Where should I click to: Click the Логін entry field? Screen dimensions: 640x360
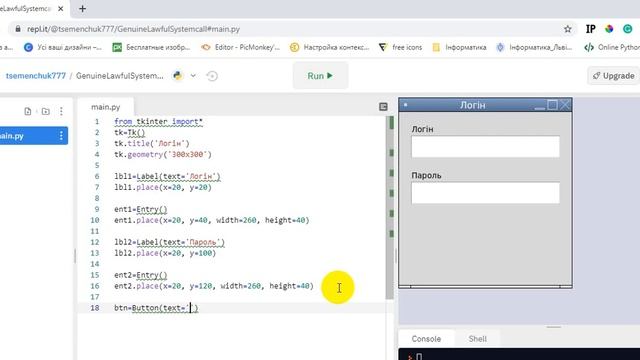485,147
